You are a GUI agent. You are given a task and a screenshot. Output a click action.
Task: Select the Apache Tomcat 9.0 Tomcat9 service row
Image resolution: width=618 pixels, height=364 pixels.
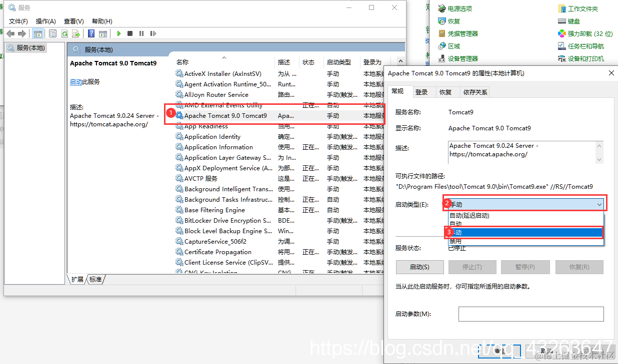pyautogui.click(x=279, y=115)
